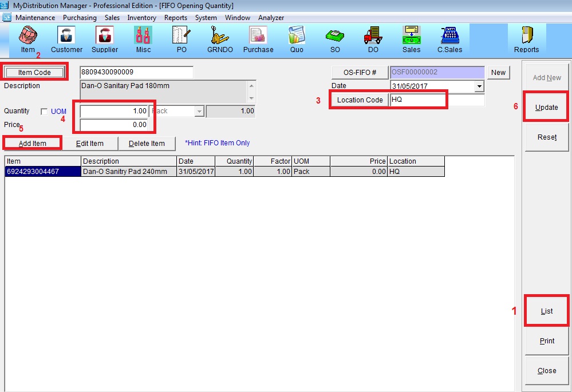The width and height of the screenshot is (572, 392).
Task: Click the DO delivery truck icon
Action: pyautogui.click(x=373, y=38)
